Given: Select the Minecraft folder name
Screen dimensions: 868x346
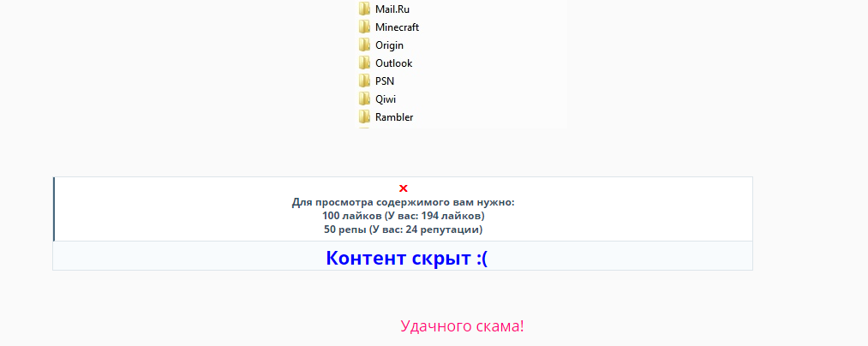Looking at the screenshot, I should 397,27.
